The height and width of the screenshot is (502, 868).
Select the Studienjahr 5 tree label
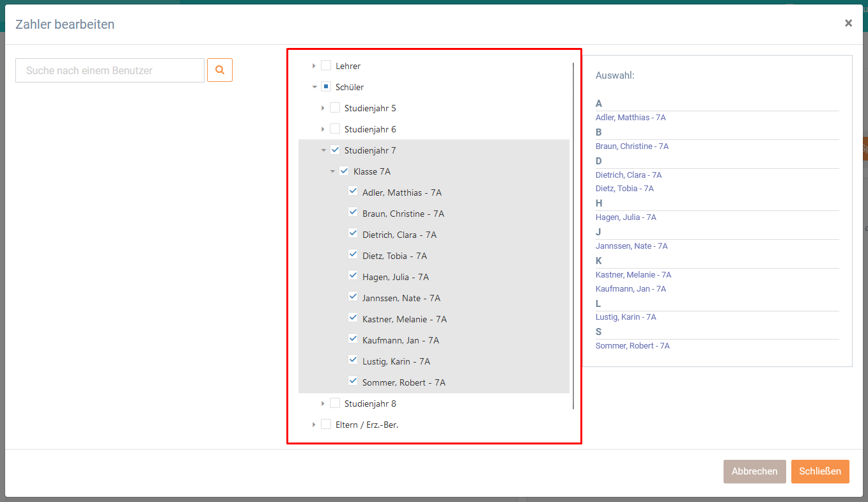[370, 108]
